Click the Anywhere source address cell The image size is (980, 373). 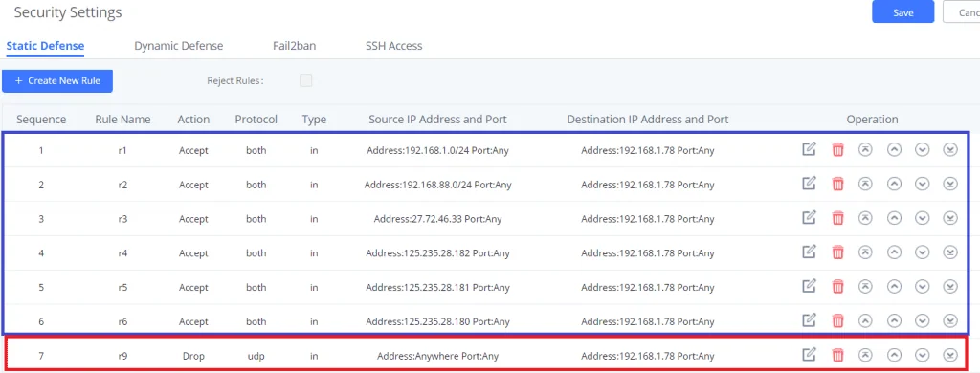point(438,356)
